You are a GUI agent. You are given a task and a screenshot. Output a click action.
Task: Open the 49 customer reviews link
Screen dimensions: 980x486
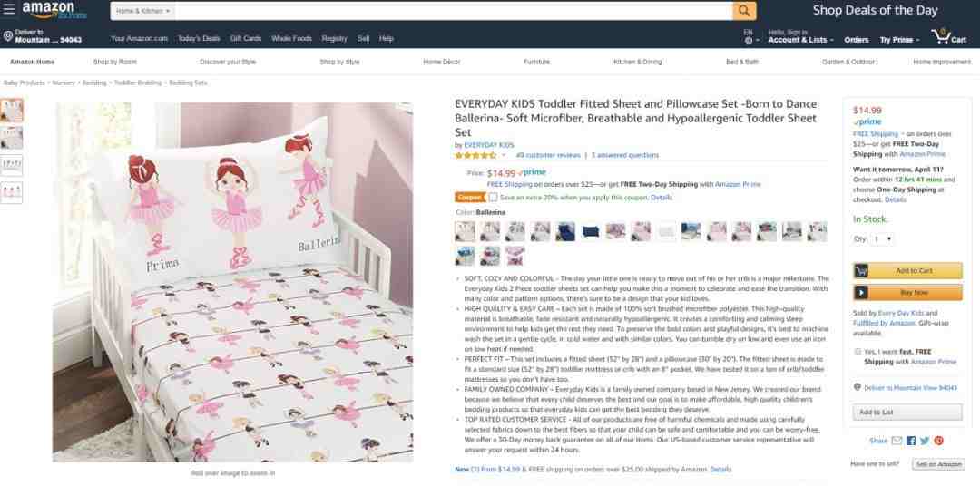tap(548, 155)
